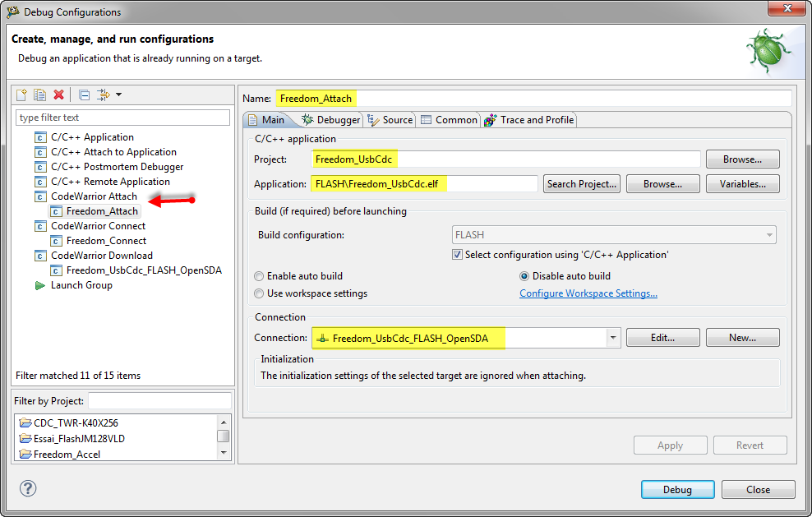This screenshot has height=517, width=812.
Task: Uncheck 'Select configuration using C/C++ Application'
Action: point(458,254)
